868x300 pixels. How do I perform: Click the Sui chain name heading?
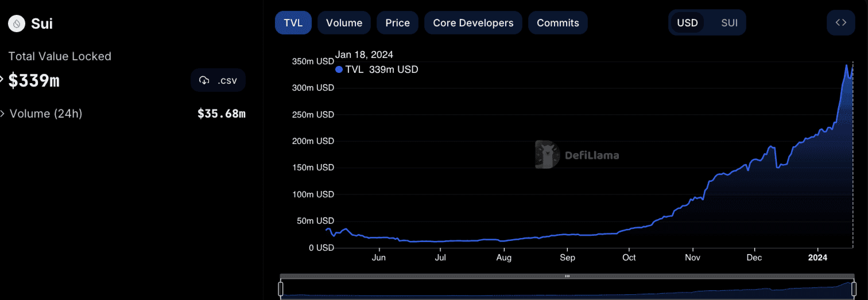pos(42,24)
